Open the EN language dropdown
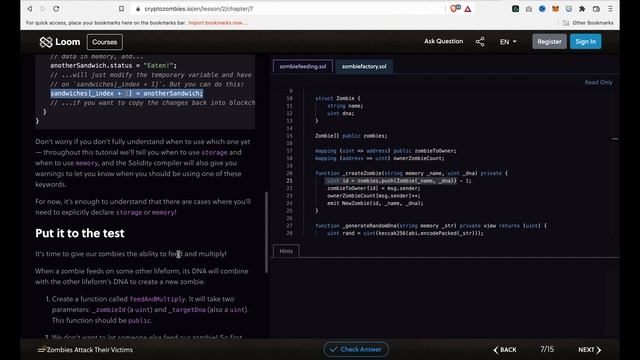 [x=508, y=42]
